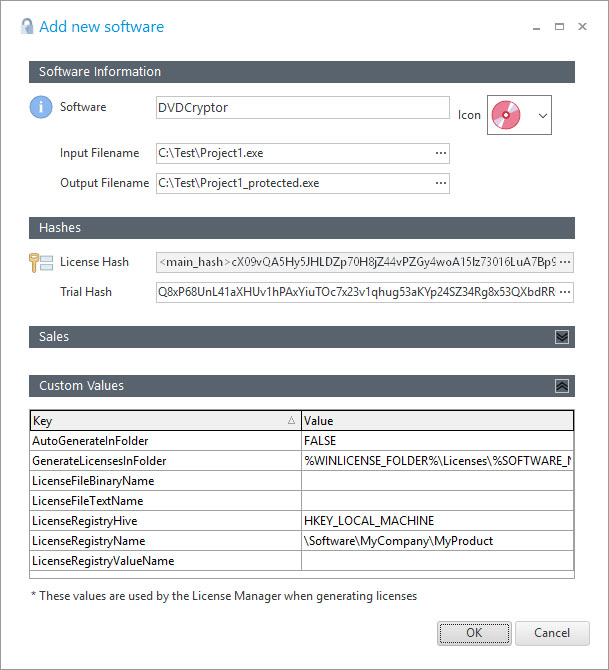Viewport: 609px width, 670px height.
Task: Open License Hash ellipsis button
Action: click(x=565, y=262)
